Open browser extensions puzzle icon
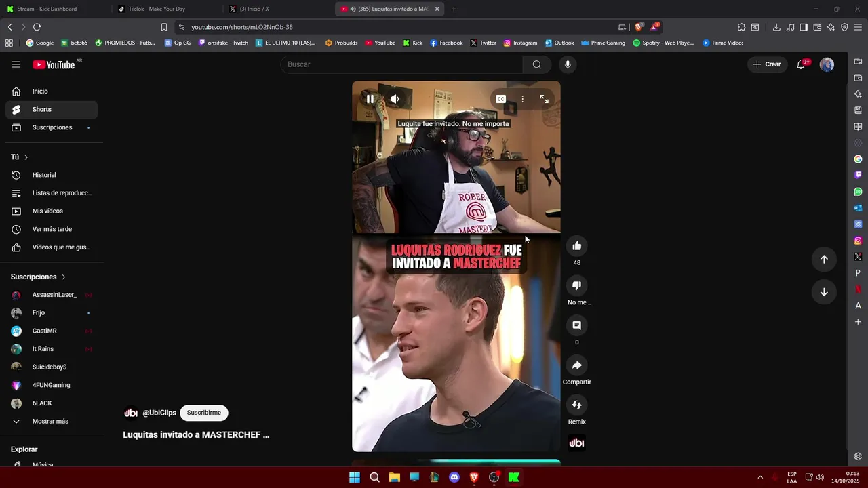This screenshot has width=868, height=488. (x=741, y=27)
